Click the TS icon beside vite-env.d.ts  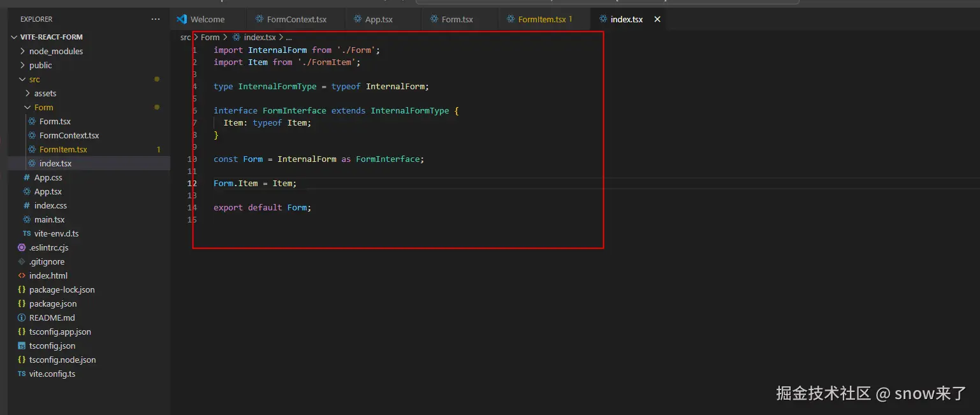coord(27,233)
